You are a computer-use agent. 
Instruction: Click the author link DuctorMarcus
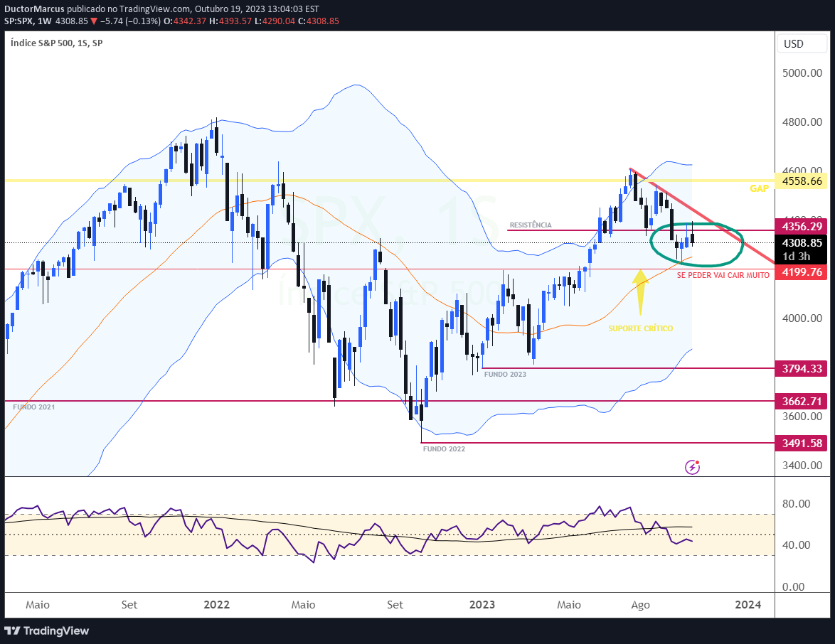point(34,9)
